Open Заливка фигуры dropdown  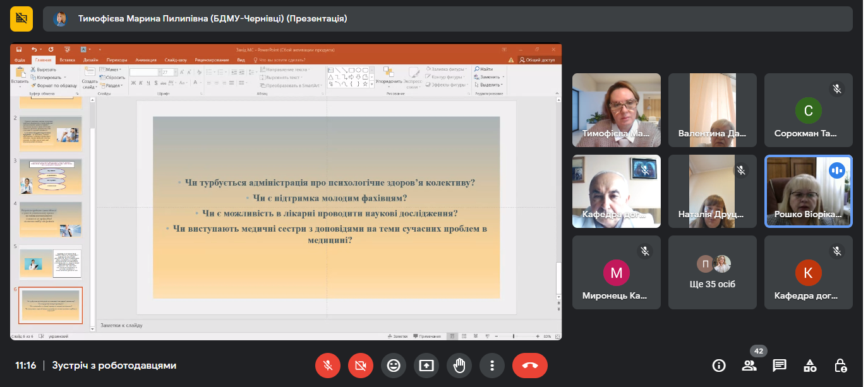coord(447,69)
